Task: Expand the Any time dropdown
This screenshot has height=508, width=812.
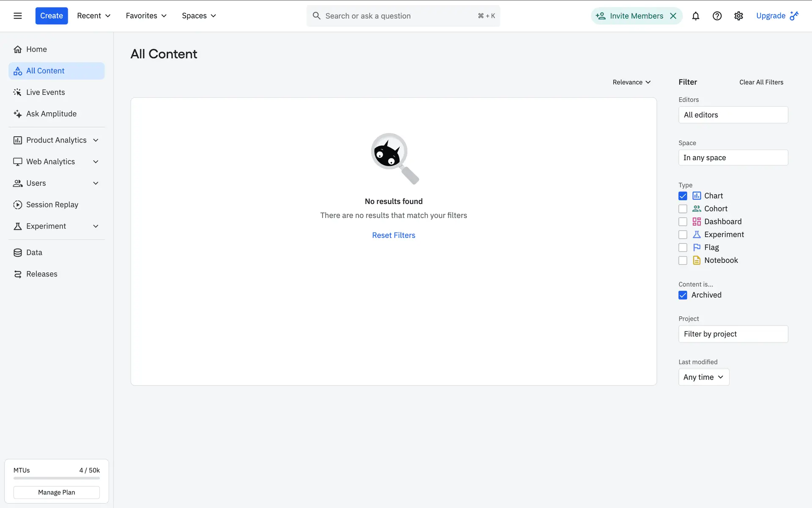Action: (x=703, y=377)
